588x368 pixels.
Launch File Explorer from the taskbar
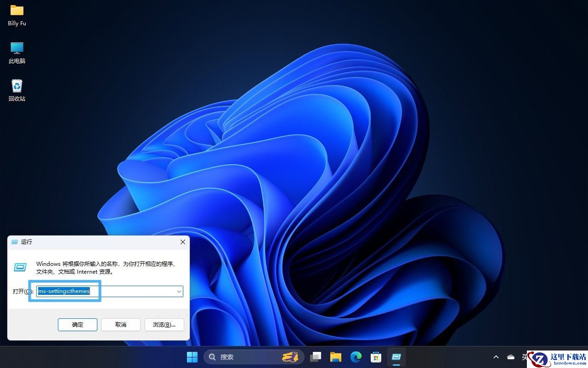pos(336,356)
